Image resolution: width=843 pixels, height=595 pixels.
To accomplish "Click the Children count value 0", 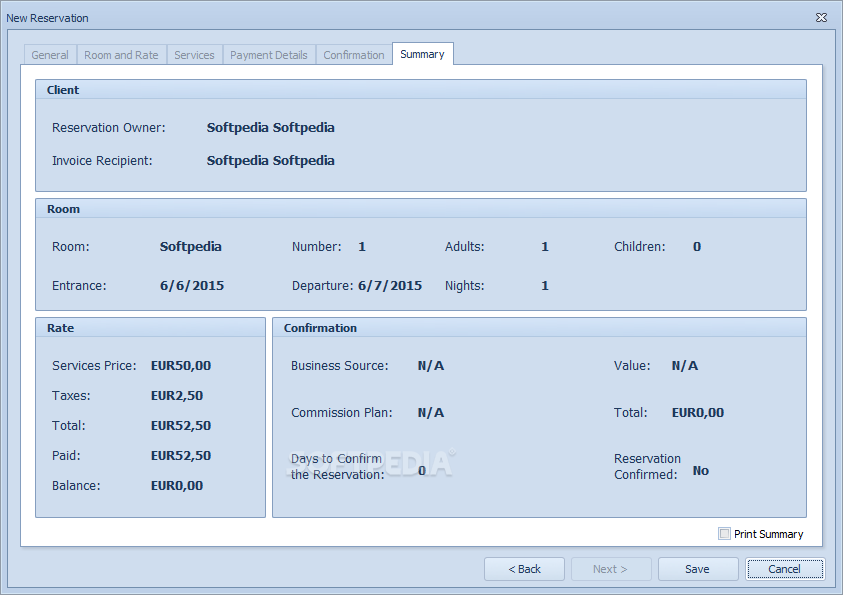I will [x=697, y=247].
